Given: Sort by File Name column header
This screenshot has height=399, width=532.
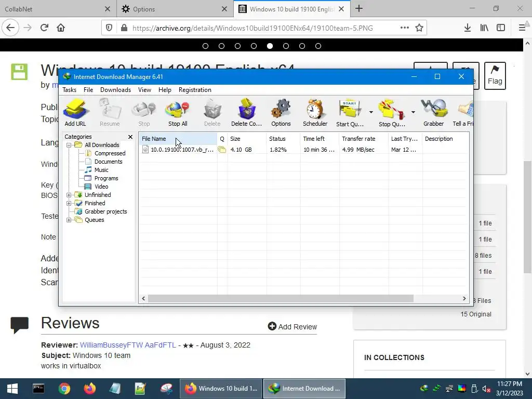Looking at the screenshot, I should coord(178,139).
